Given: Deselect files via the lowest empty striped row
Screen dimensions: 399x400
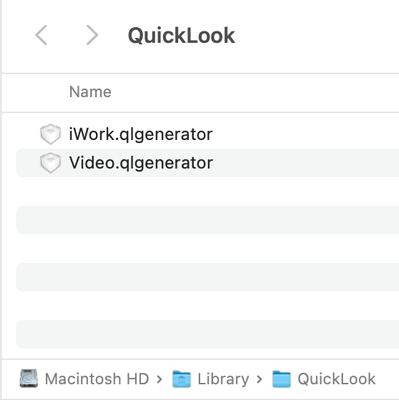Looking at the screenshot, I should tap(207, 334).
